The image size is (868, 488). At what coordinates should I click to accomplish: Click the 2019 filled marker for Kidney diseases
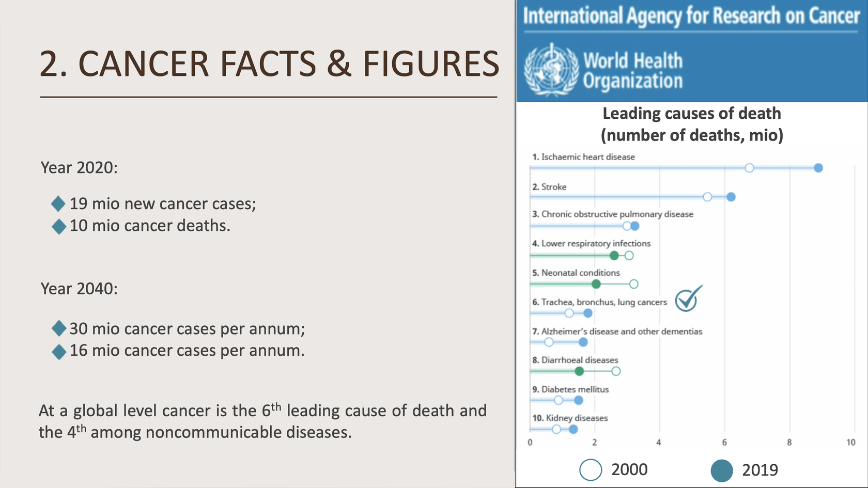pos(573,429)
